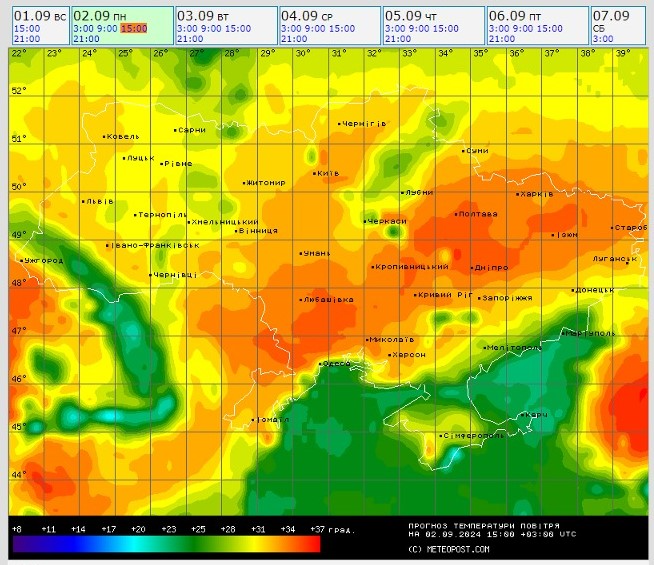Select 21:00 forecast under 05.09 чт
654x565 pixels.
(x=399, y=39)
